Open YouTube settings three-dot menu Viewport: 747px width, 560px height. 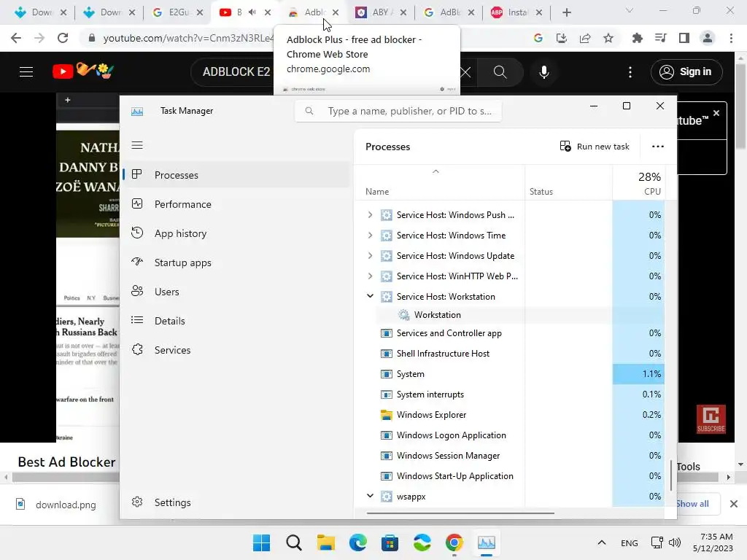[x=630, y=72]
